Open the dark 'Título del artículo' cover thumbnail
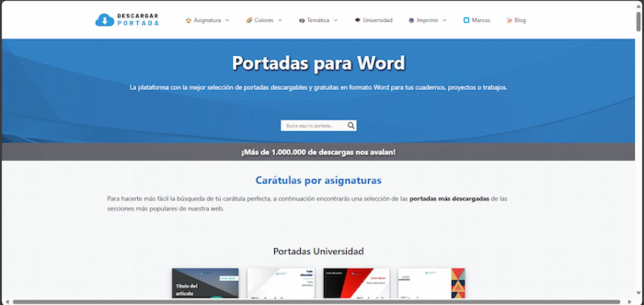The width and height of the screenshot is (644, 305). coord(205,283)
